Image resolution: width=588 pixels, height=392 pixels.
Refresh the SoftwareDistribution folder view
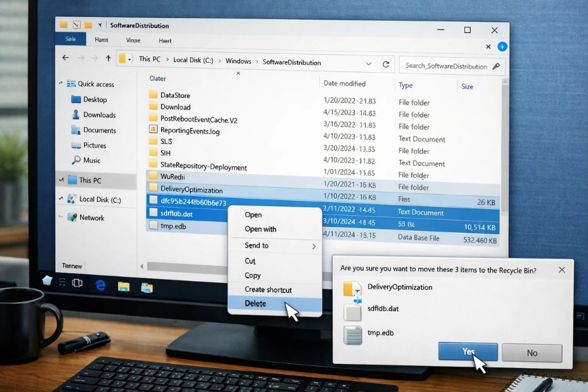(x=385, y=62)
